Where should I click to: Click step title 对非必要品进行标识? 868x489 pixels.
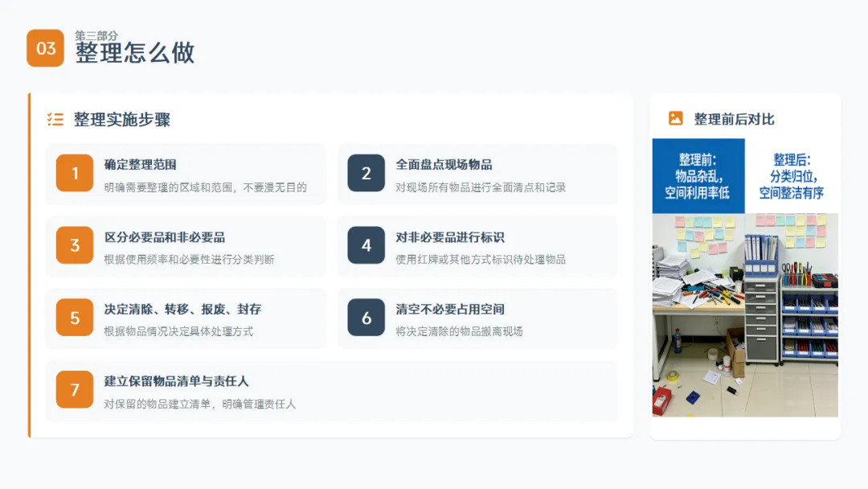[450, 237]
